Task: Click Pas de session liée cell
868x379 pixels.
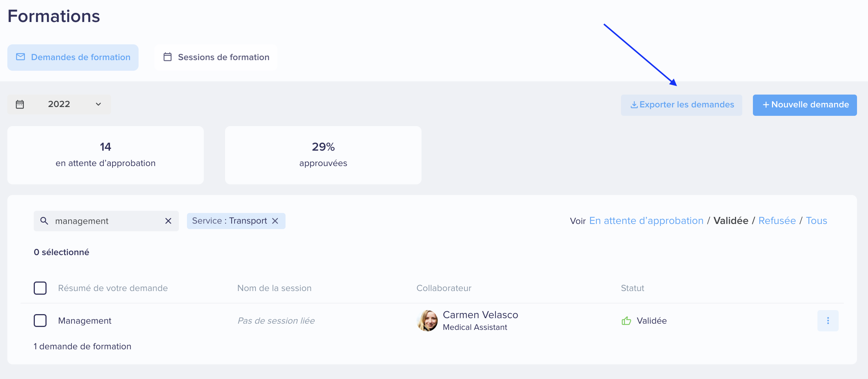Action: pos(276,321)
